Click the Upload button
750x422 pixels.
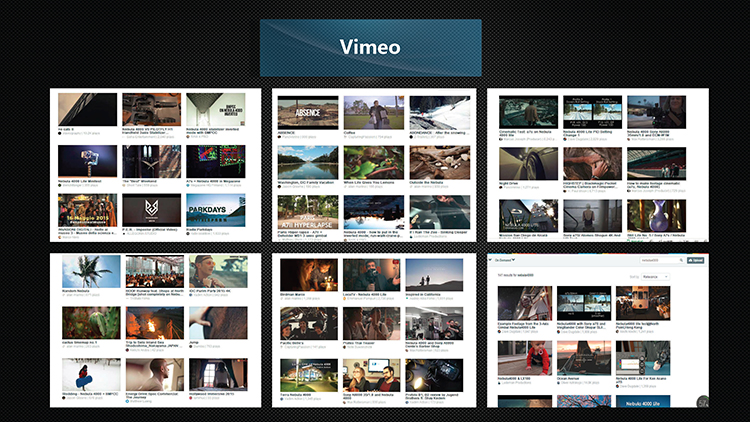(695, 260)
